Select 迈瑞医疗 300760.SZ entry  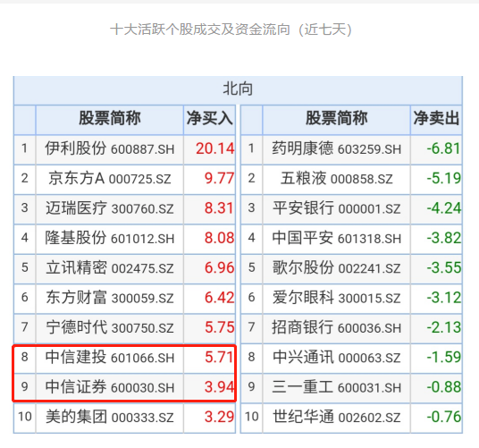tap(110, 208)
